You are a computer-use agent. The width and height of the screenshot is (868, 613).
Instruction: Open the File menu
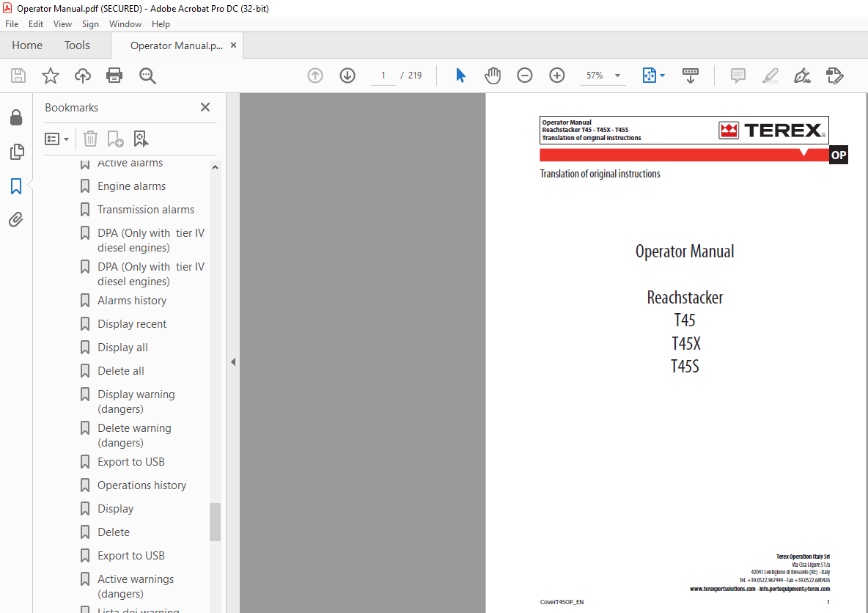(x=12, y=24)
